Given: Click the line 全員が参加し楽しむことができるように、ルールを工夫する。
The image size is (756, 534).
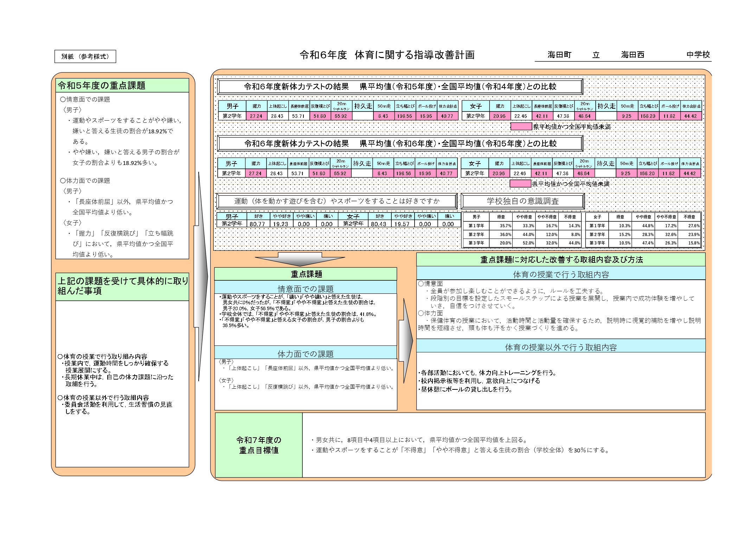Looking at the screenshot, I should [515, 291].
